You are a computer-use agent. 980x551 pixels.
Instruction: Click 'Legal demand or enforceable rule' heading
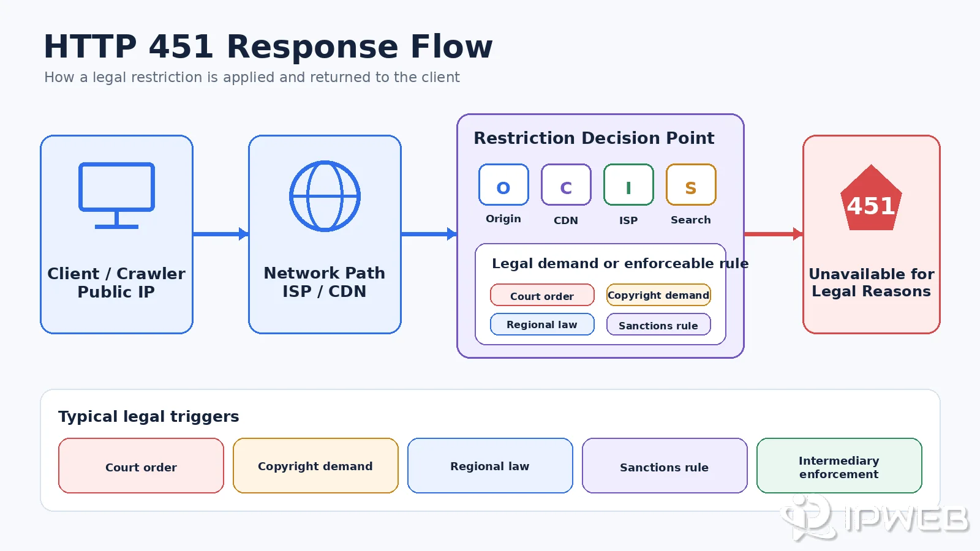[x=620, y=263]
